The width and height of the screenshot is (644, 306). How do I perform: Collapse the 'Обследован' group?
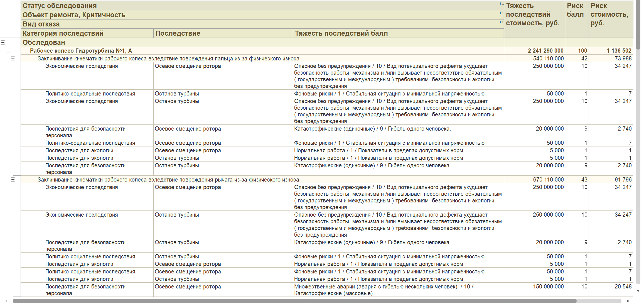click(x=3, y=43)
